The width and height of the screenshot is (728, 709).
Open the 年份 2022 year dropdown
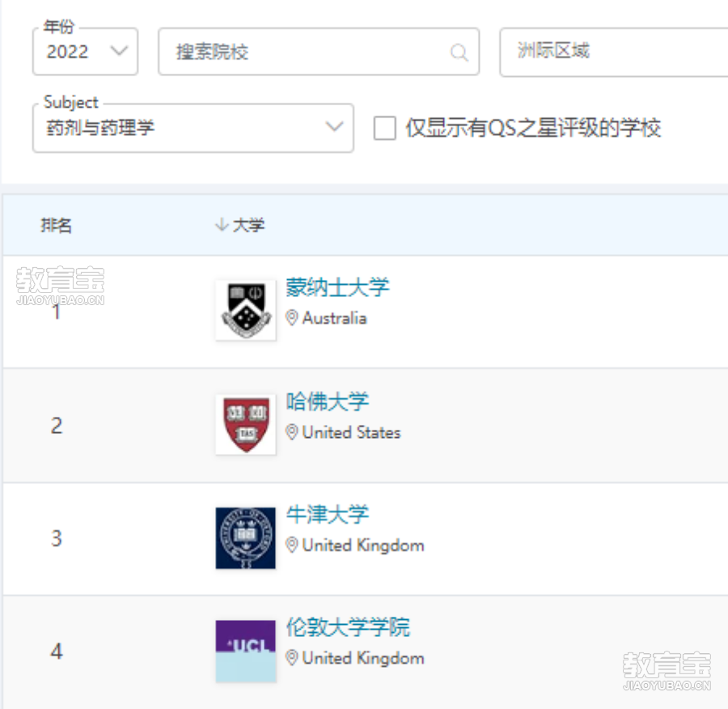86,52
